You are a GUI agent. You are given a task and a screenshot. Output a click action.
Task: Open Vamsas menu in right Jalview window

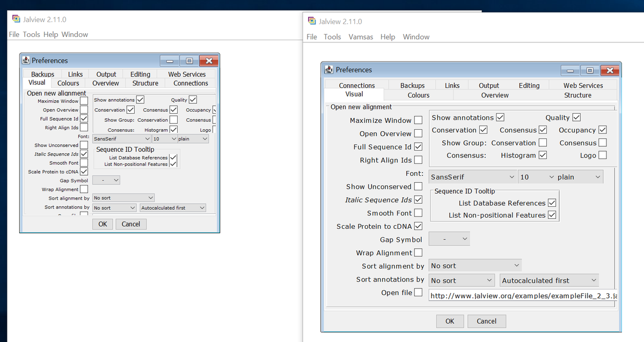click(361, 37)
